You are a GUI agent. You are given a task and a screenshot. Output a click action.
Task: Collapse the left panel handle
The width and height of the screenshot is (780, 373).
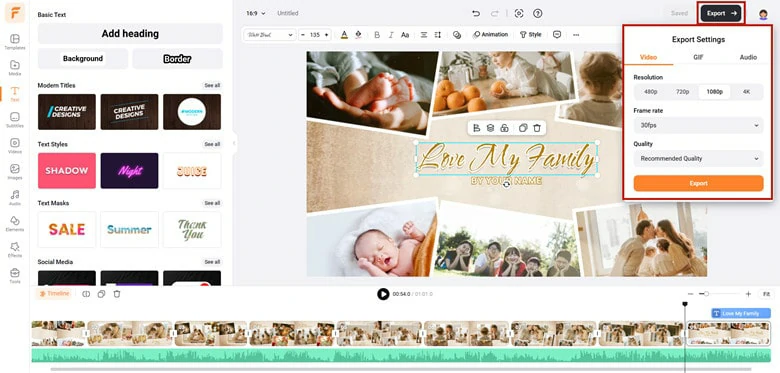tap(234, 143)
